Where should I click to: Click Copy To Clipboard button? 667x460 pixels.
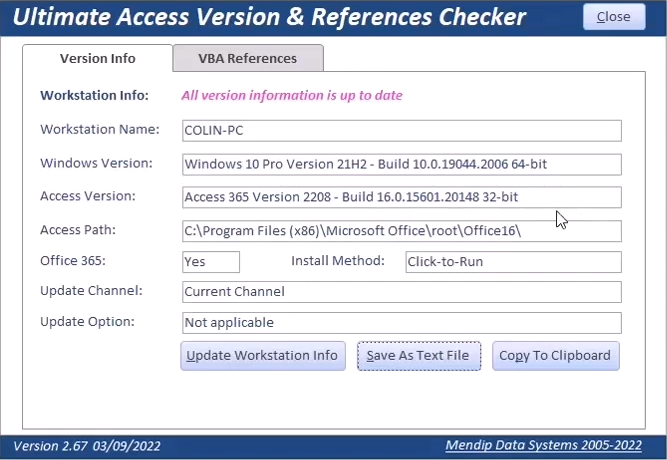click(556, 356)
